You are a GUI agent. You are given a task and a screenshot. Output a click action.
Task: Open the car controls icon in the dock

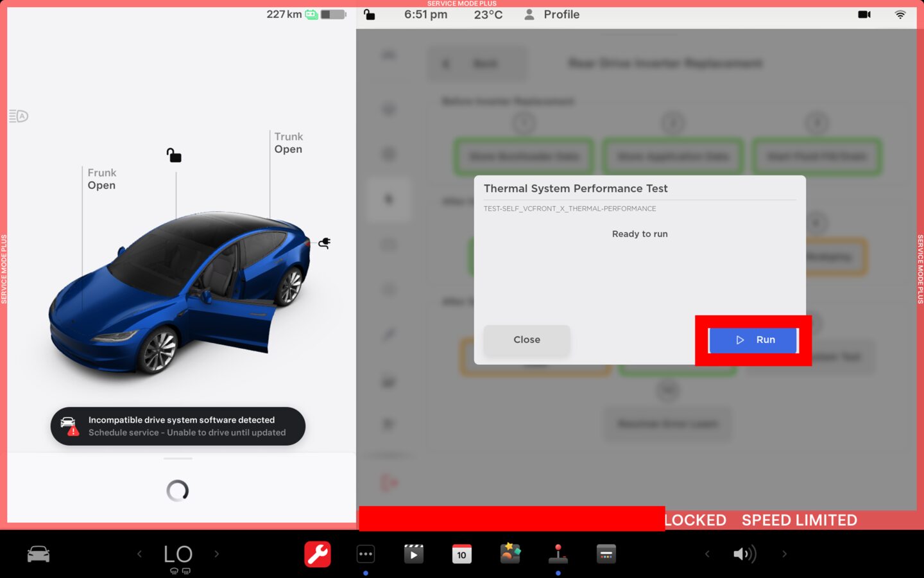tap(38, 554)
